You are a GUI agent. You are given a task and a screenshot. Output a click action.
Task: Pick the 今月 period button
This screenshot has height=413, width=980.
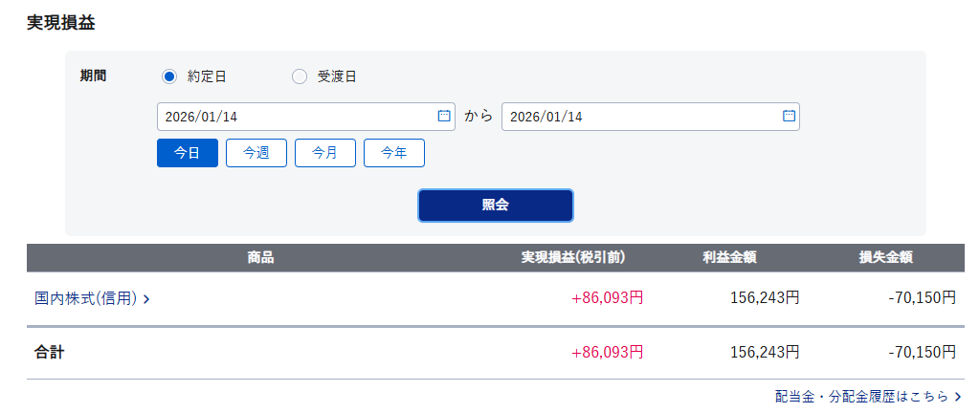click(x=325, y=153)
